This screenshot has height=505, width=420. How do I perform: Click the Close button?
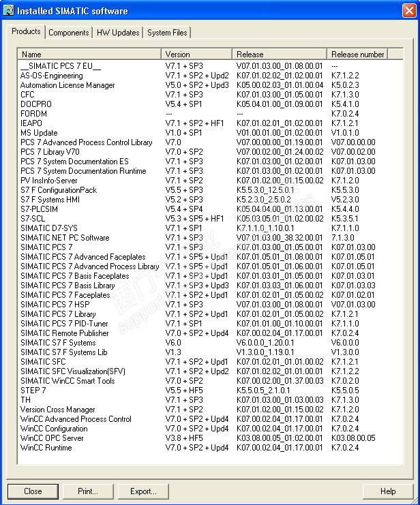coord(33,491)
